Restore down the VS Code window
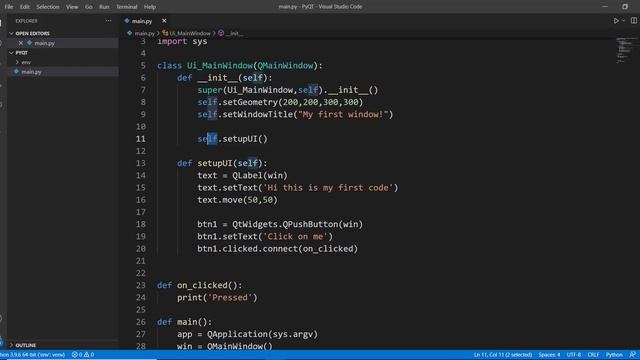 coord(625,7)
